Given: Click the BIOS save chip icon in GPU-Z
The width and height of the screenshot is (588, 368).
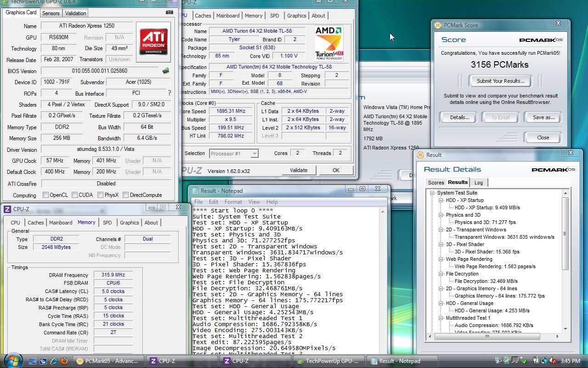Looking at the screenshot, I should [x=166, y=71].
